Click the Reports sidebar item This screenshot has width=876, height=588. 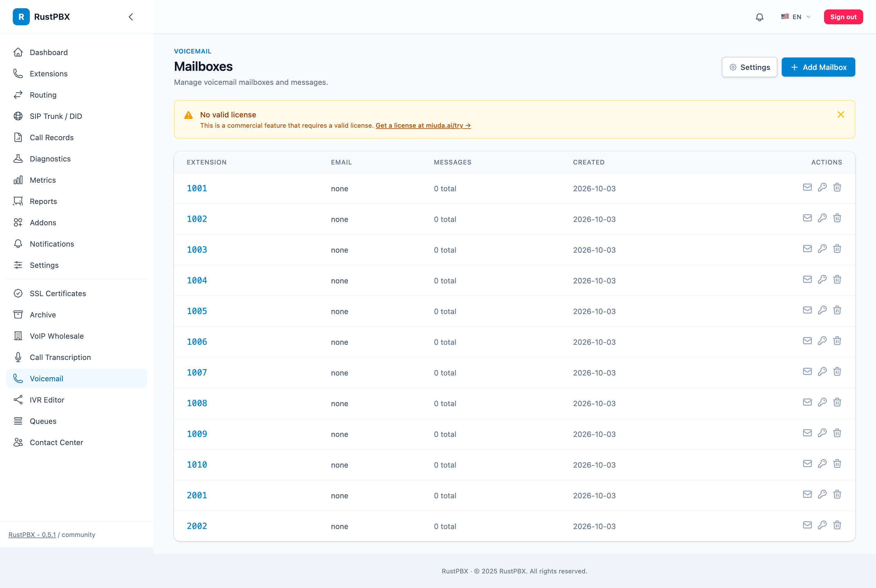click(x=77, y=201)
